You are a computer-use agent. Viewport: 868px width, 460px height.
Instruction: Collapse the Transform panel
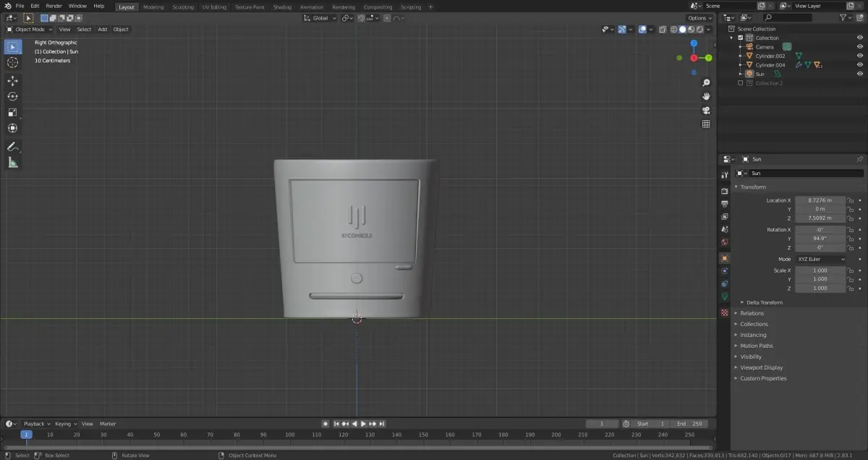pos(753,187)
